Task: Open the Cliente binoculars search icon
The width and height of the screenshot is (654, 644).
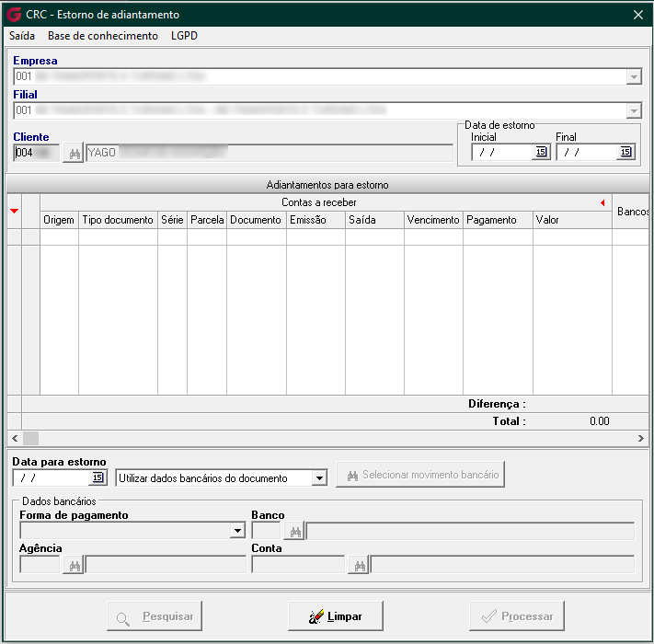Action: (74, 153)
